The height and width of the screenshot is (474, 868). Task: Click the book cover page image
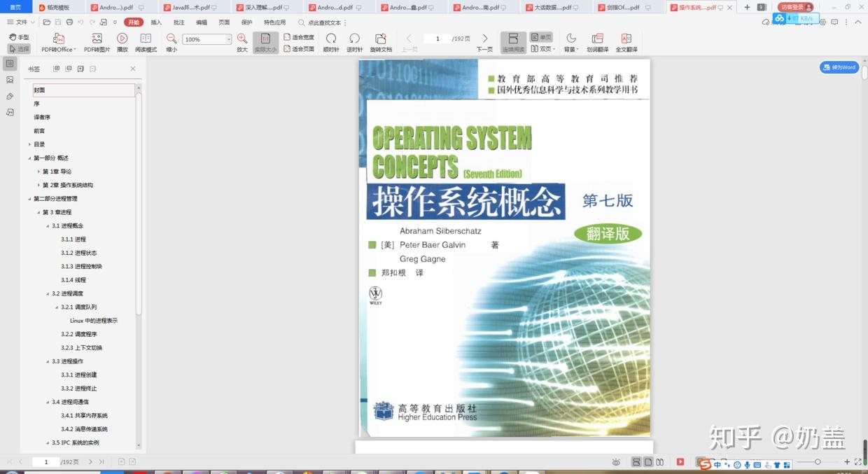(x=504, y=248)
